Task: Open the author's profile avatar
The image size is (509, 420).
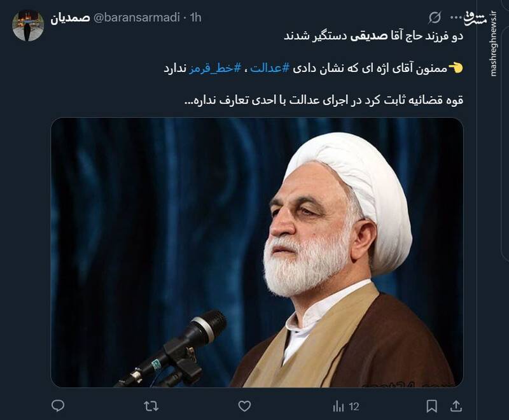Action: (x=28, y=25)
